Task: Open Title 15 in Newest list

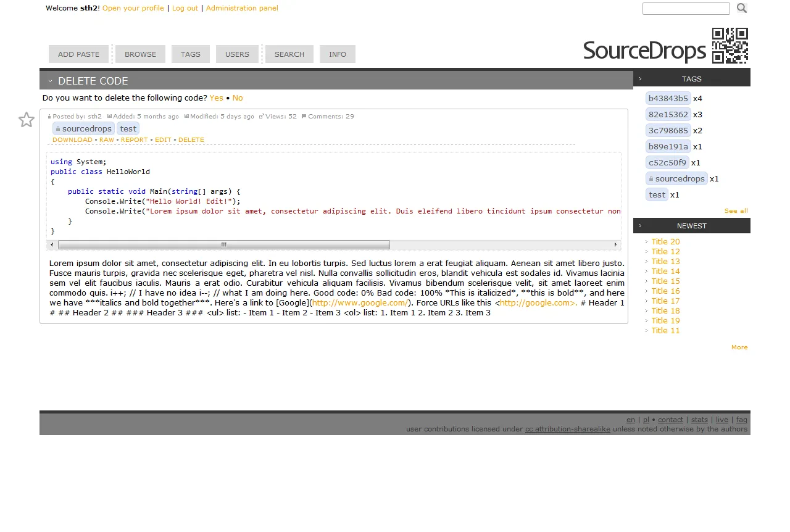Action: point(665,281)
